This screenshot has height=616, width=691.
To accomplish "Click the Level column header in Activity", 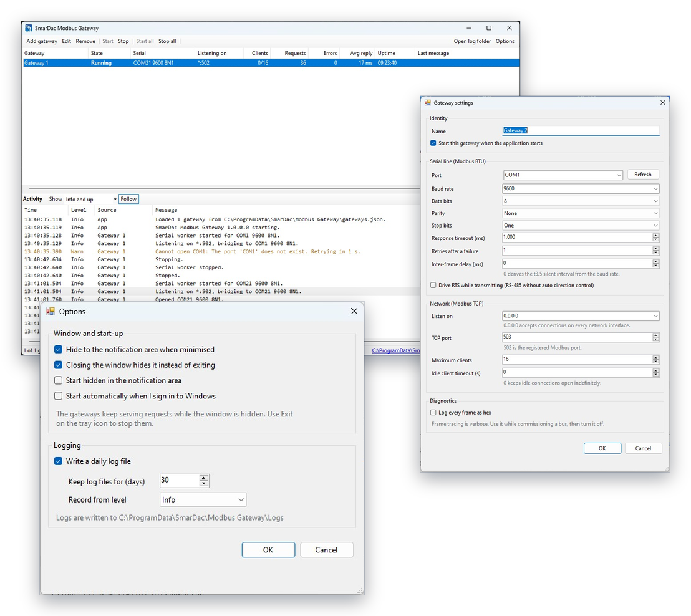I will click(82, 210).
